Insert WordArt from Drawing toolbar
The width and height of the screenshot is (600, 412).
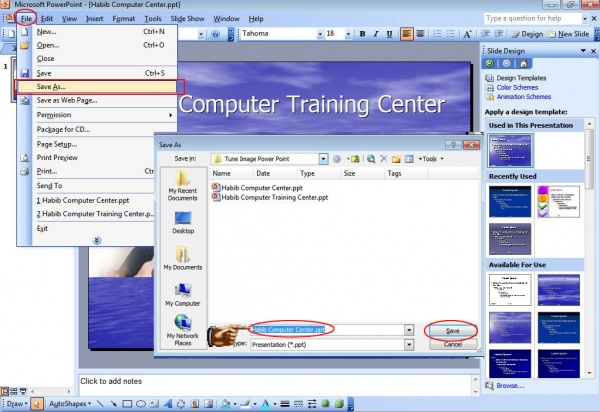click(x=168, y=404)
